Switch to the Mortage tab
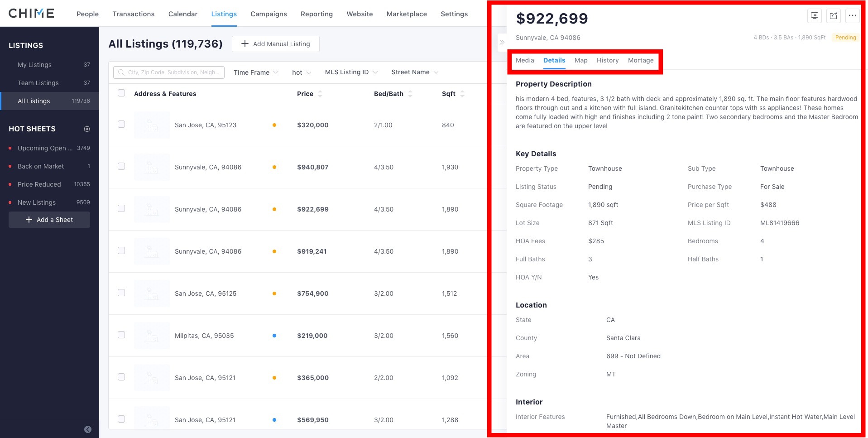The height and width of the screenshot is (438, 868). click(641, 60)
